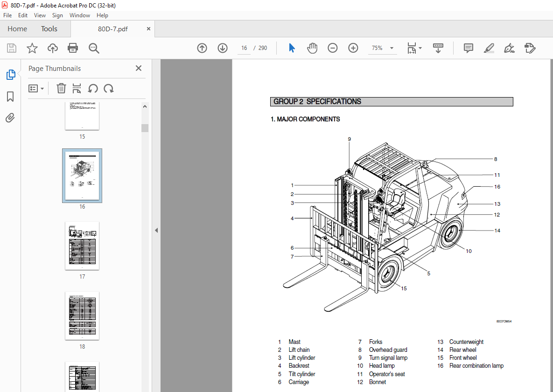The height and width of the screenshot is (392, 553).
Task: Collapse the navigation pane with left arrow
Action: click(156, 231)
